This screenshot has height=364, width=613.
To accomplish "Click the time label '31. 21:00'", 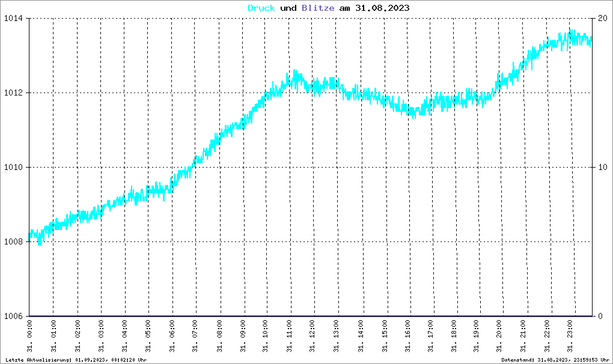I will tap(523, 336).
